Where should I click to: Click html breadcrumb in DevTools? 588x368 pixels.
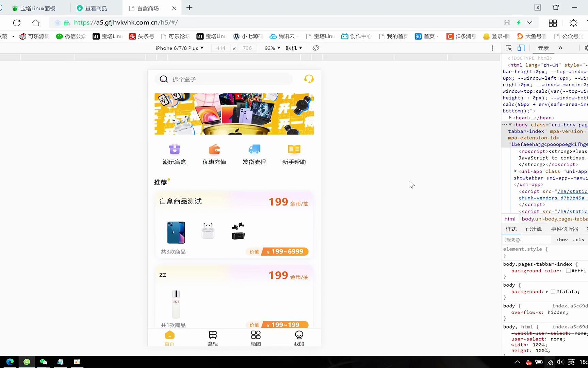pyautogui.click(x=510, y=219)
